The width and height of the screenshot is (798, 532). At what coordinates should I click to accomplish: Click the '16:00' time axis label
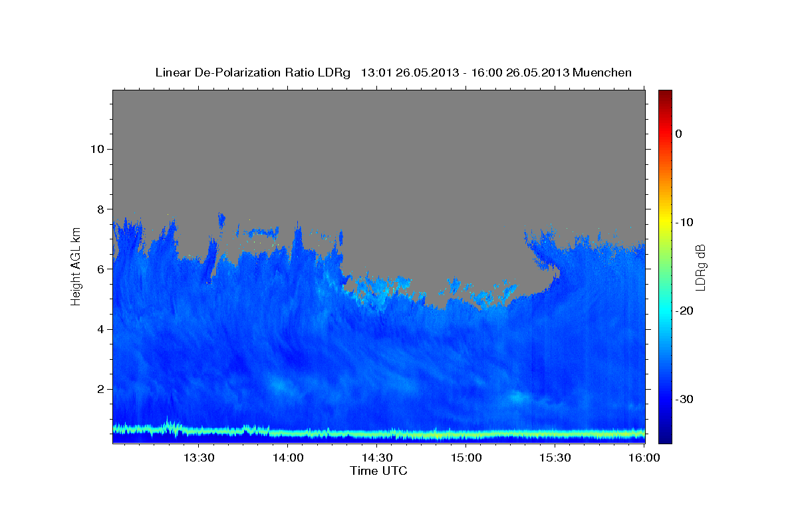644,458
